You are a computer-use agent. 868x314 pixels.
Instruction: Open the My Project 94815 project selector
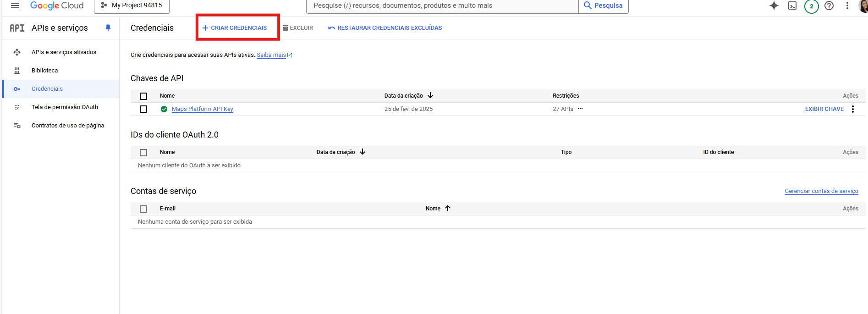[x=132, y=6]
